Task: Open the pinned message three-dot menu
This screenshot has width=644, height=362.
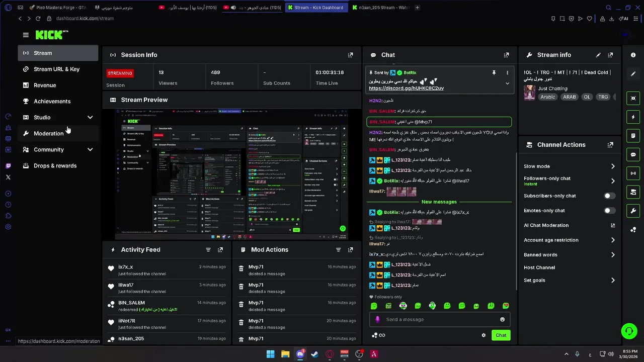Action: tap(507, 73)
